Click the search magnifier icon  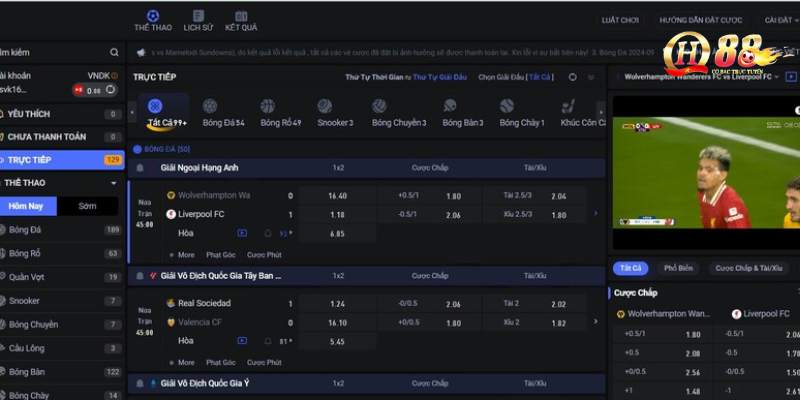114,53
